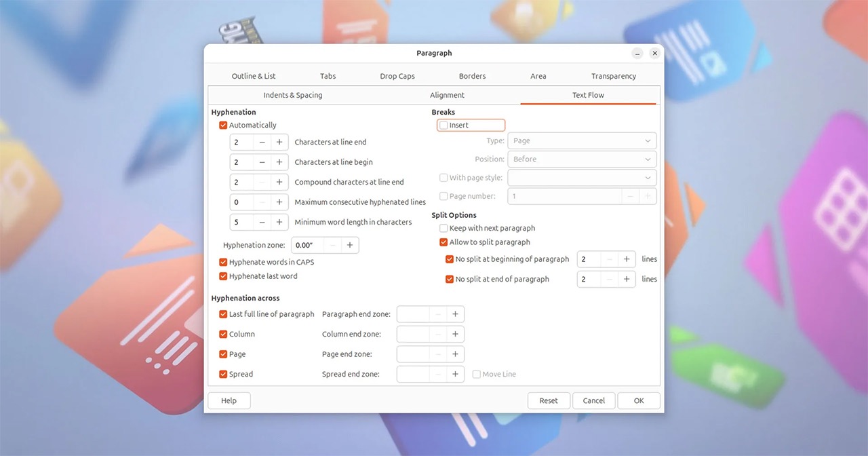
Task: Increase the Spread end zone value
Action: [456, 374]
